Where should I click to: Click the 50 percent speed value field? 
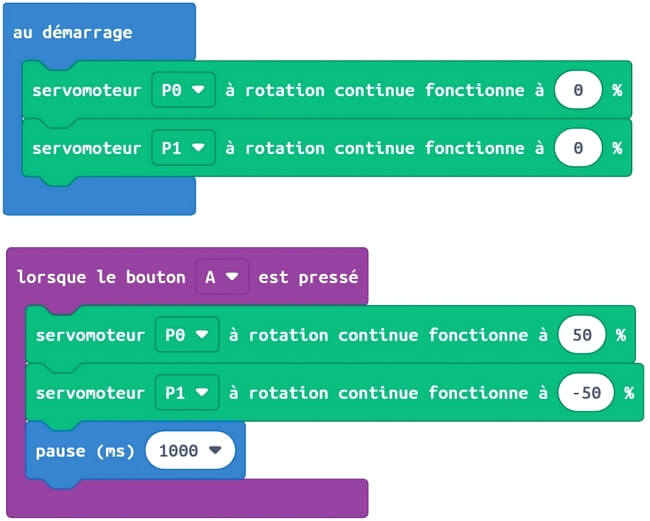(582, 334)
